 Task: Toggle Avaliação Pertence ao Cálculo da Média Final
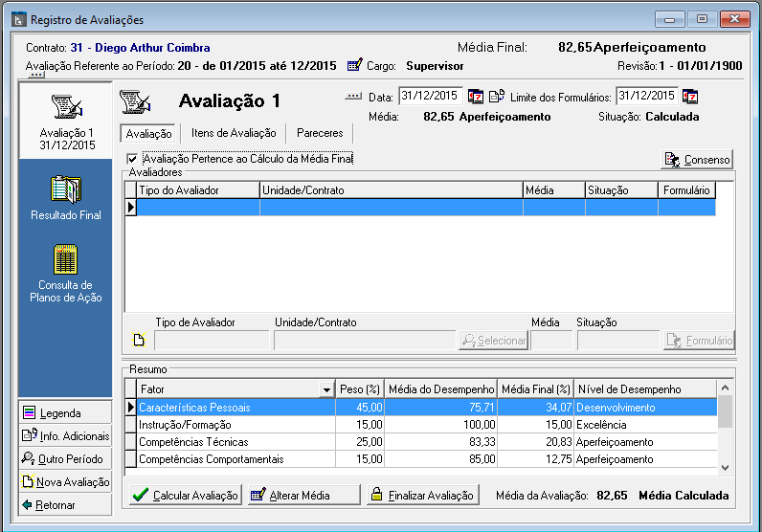[x=133, y=159]
